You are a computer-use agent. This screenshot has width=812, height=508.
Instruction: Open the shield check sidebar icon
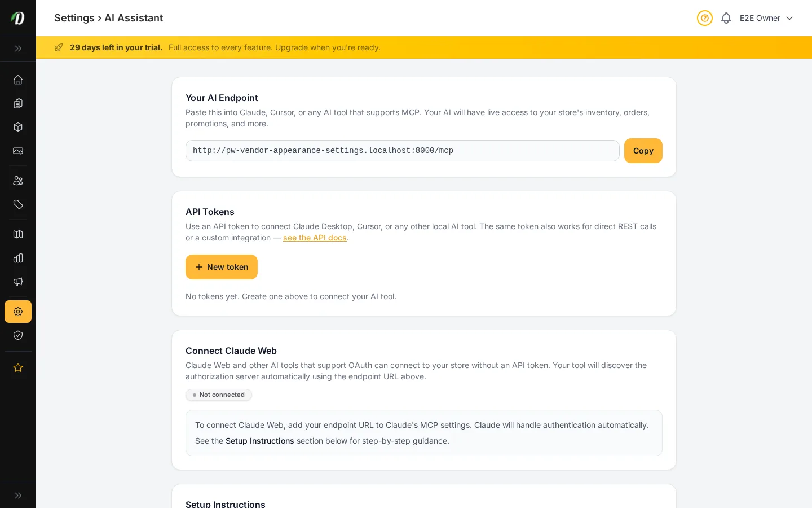[18, 335]
